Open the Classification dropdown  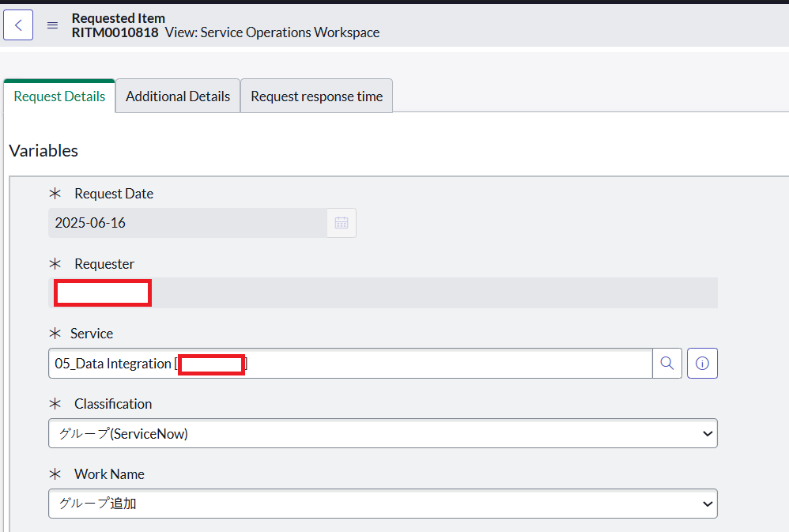383,433
